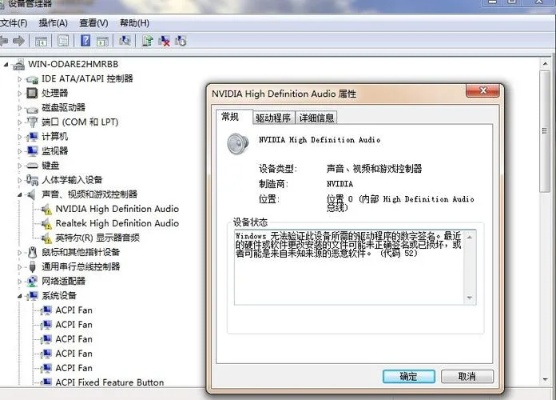
Task: Click the root computer WIN-ODARE2HMRBB icon
Action: tap(19, 64)
